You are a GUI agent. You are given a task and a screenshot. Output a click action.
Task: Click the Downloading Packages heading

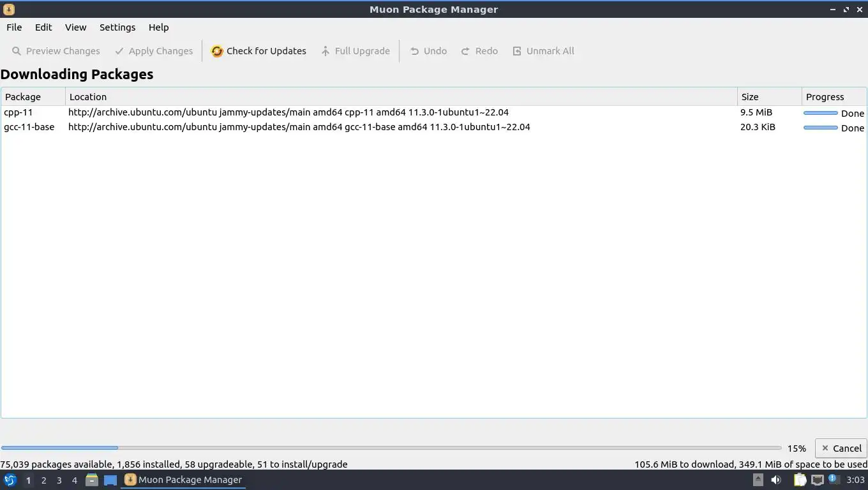(77, 74)
